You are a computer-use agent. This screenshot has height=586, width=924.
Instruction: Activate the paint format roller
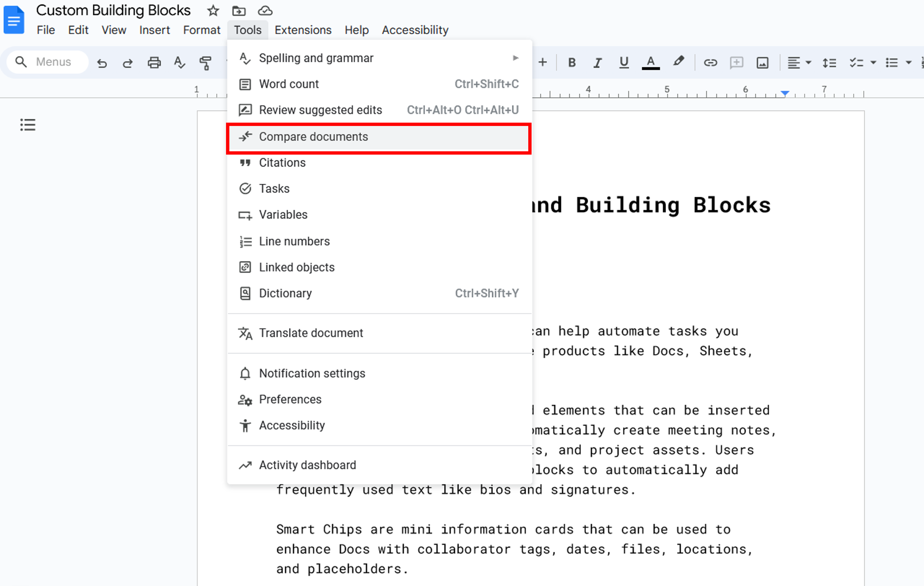[x=205, y=63]
